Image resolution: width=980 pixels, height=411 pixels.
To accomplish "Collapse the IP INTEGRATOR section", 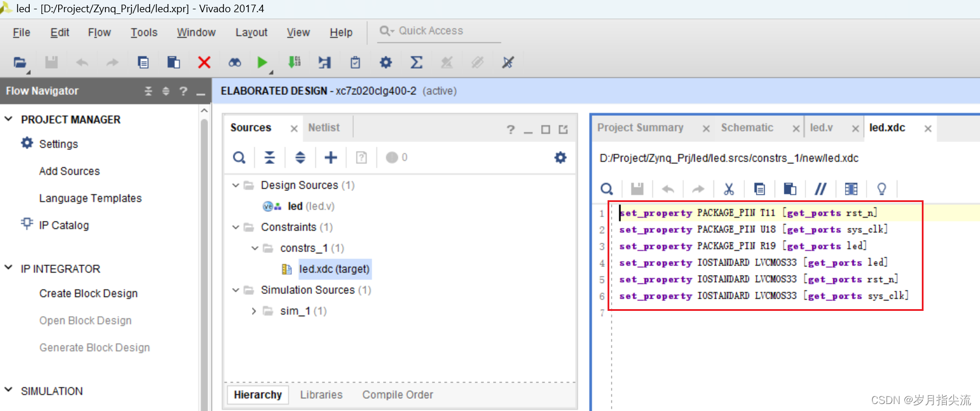I will pyautogui.click(x=9, y=268).
